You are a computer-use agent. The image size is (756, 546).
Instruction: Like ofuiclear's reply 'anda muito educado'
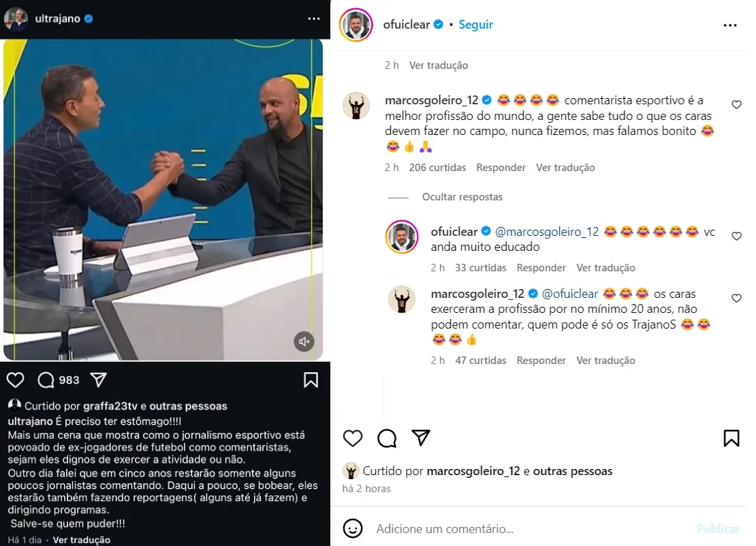pyautogui.click(x=736, y=237)
